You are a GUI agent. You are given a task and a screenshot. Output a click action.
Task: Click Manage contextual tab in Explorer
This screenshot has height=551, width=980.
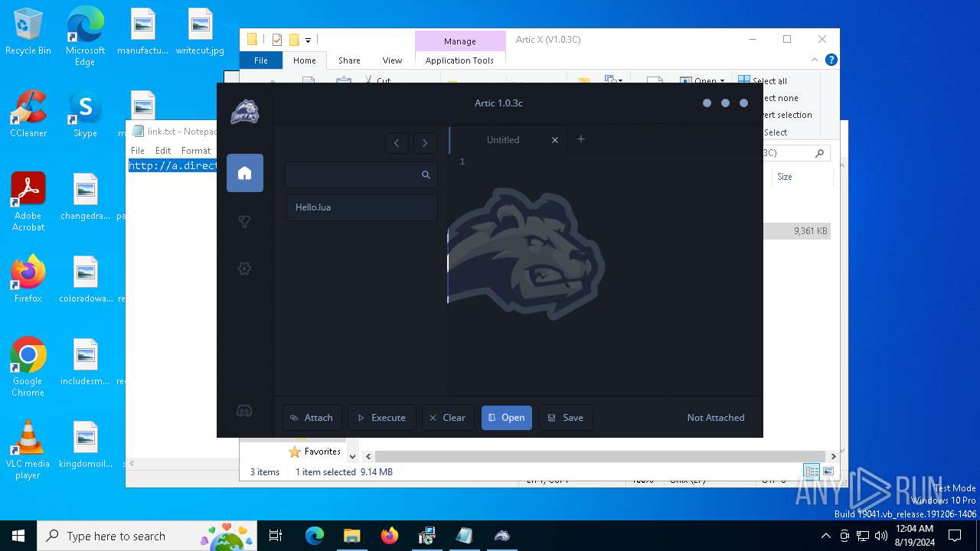460,41
